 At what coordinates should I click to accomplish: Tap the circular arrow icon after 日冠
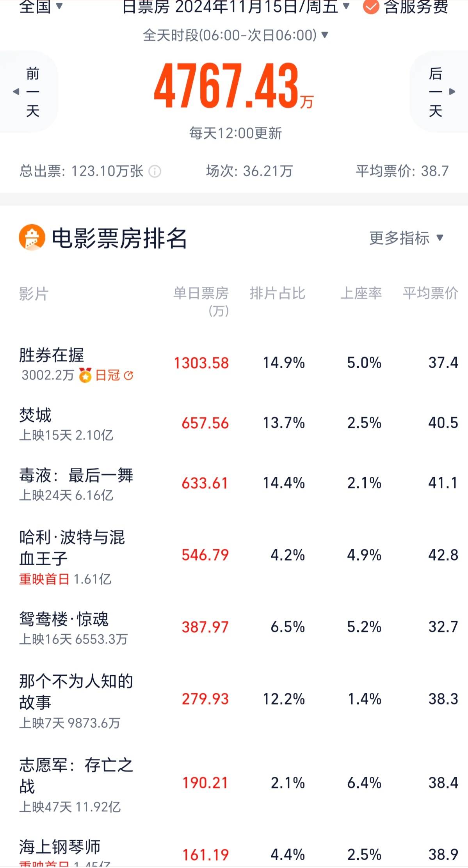tap(128, 375)
